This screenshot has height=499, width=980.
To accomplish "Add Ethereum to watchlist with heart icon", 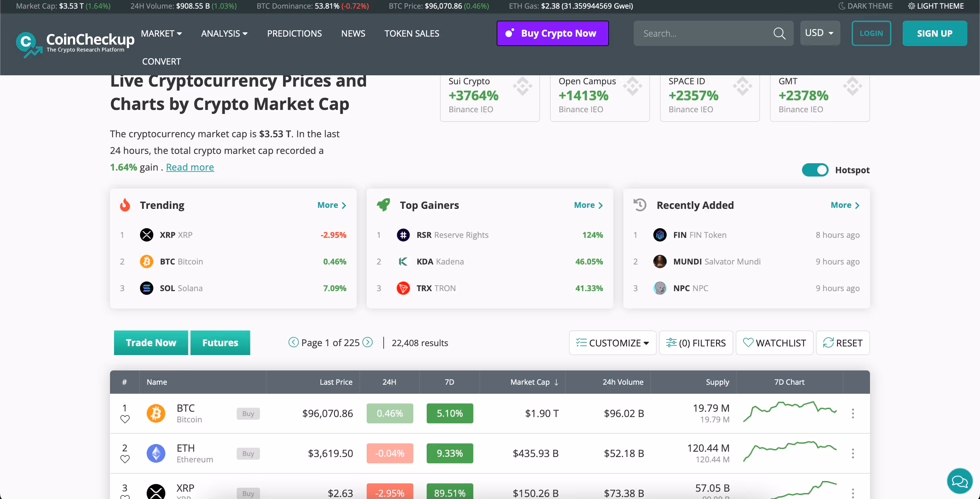I will [125, 459].
